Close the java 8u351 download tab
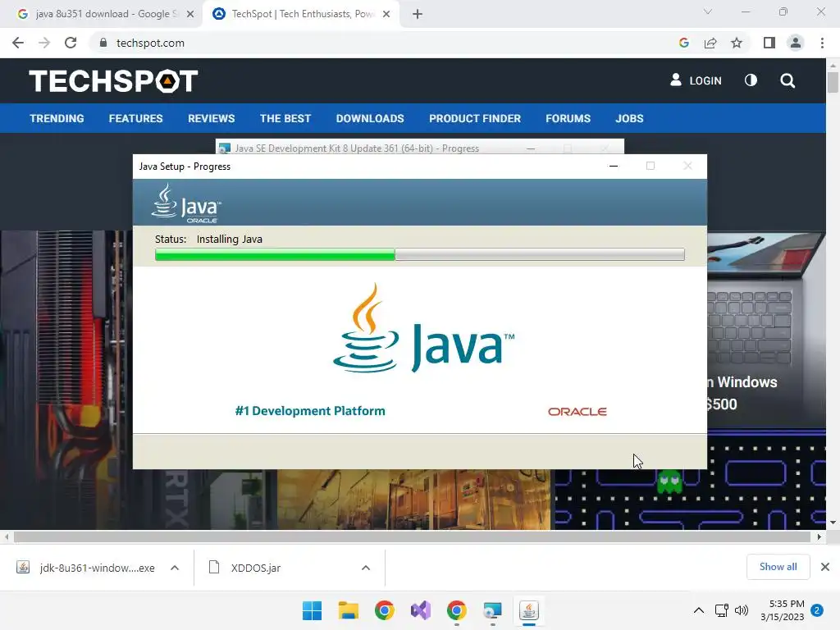The width and height of the screenshot is (840, 630). click(190, 14)
